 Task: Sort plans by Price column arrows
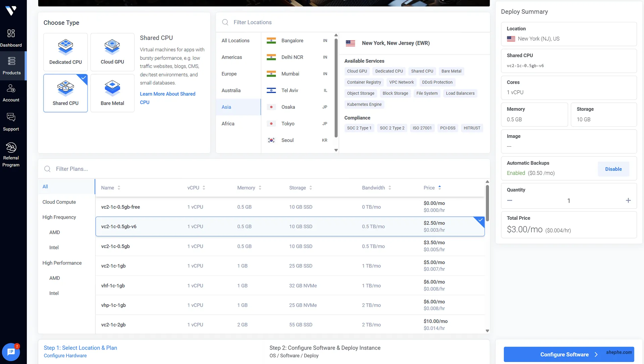click(x=439, y=188)
